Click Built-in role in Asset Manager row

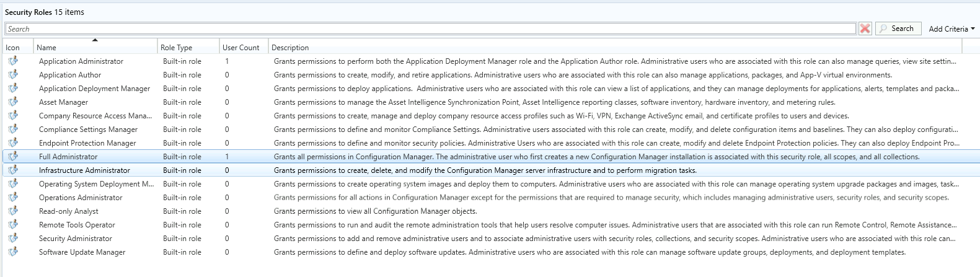tap(182, 102)
